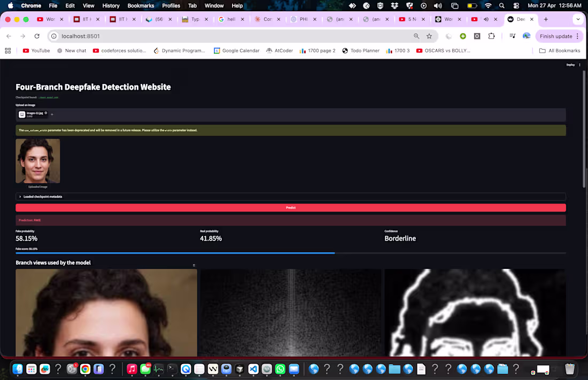Click the back navigation arrow

9,35
